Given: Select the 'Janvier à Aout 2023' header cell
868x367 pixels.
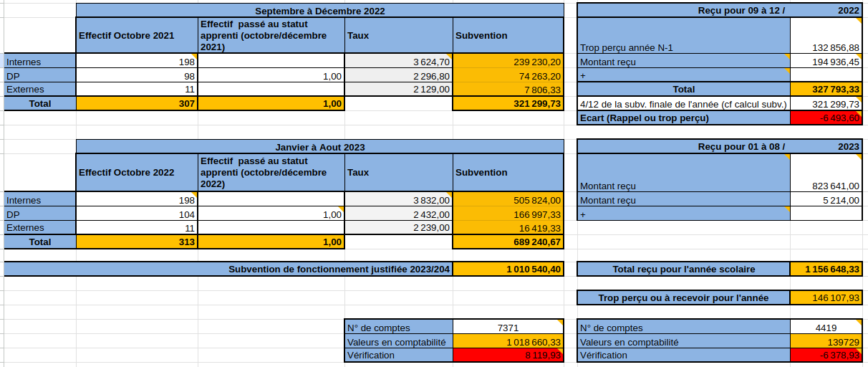Looking at the screenshot, I should 319,147.
